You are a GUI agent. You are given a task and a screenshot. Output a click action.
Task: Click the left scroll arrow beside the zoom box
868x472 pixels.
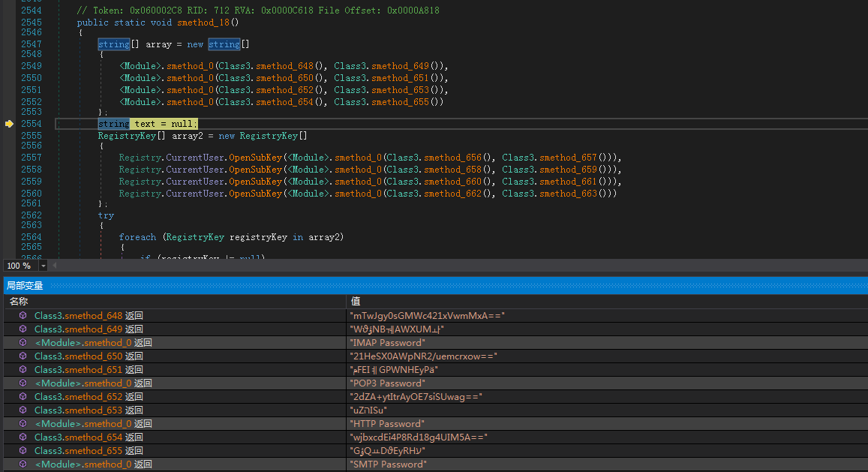pos(56,266)
